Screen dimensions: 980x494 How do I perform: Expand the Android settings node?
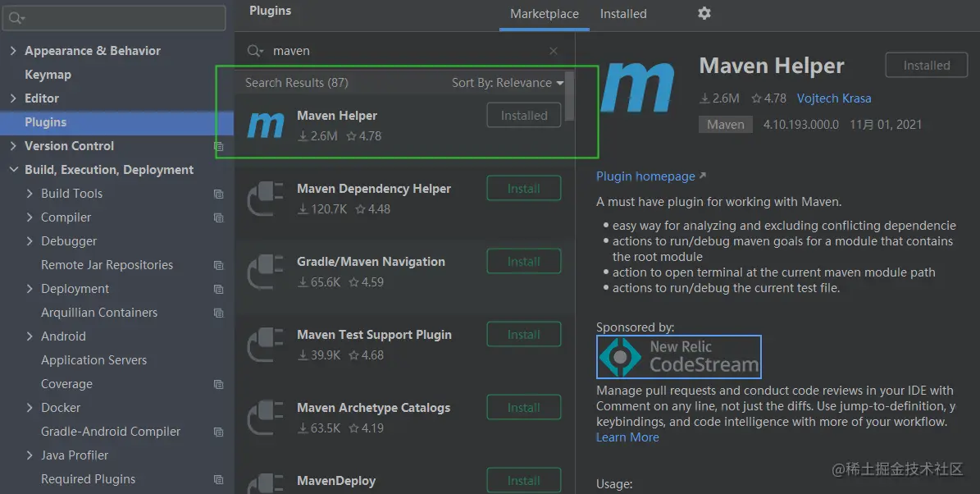click(x=30, y=336)
